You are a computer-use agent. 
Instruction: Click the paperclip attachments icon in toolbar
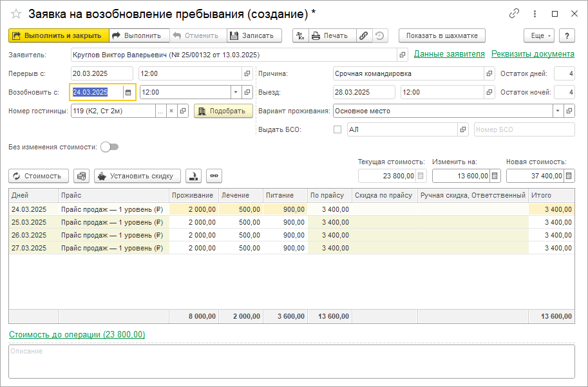point(364,35)
